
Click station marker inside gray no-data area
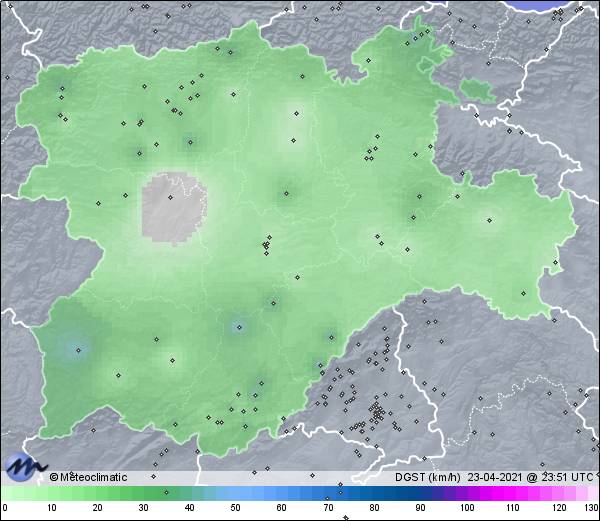pos(171,197)
